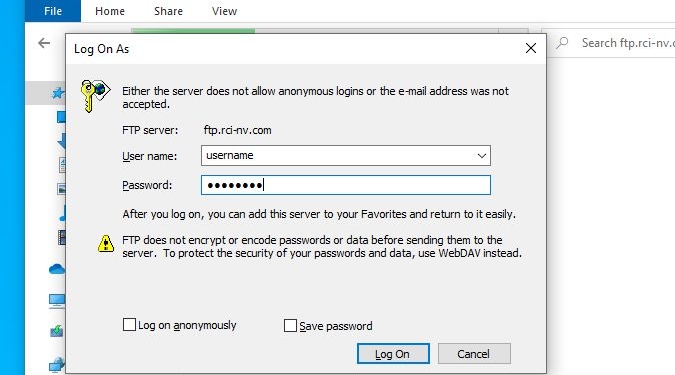675x375 pixels.
Task: Click the This PC monitor icon
Action: (57, 301)
